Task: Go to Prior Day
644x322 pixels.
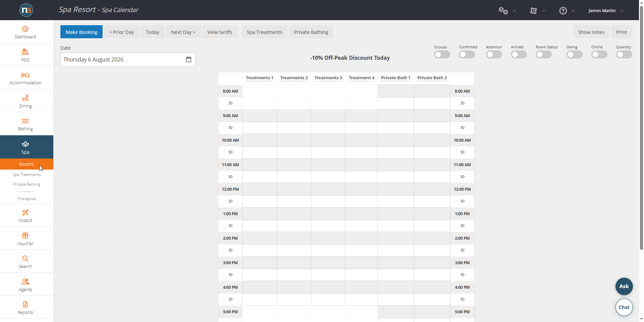Action: 121,32
